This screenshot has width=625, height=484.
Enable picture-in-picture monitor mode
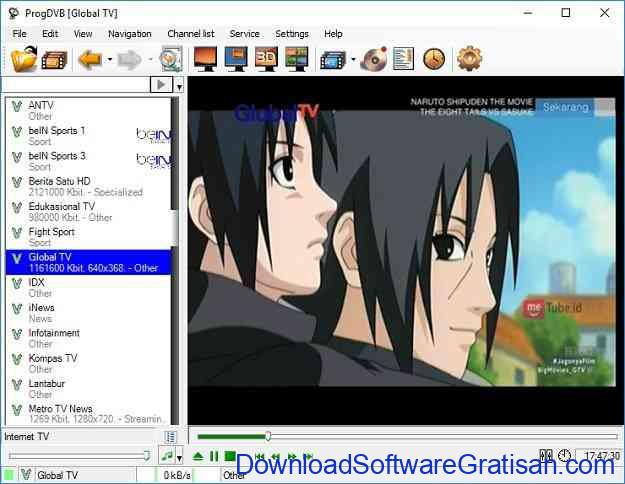(x=236, y=59)
